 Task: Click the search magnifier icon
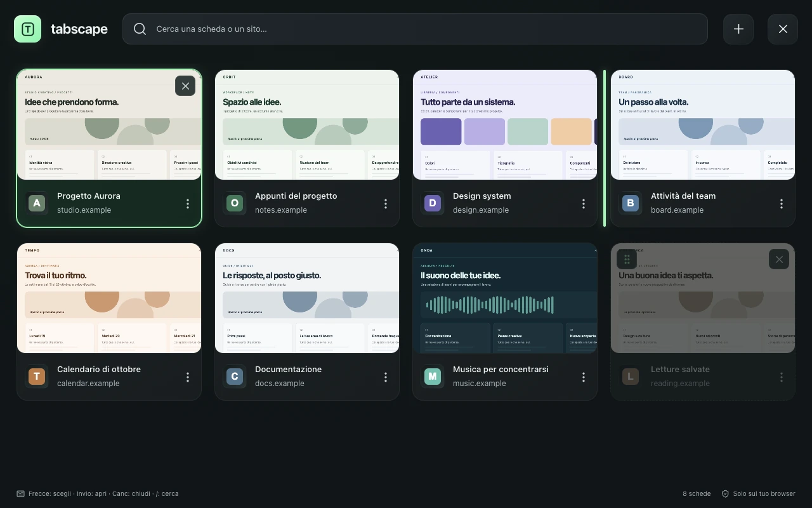point(140,29)
